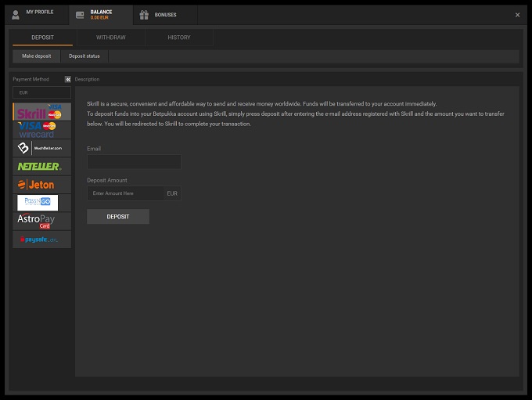The image size is (532, 400).
Task: Choose paysafecard payment option
Action: 41,240
